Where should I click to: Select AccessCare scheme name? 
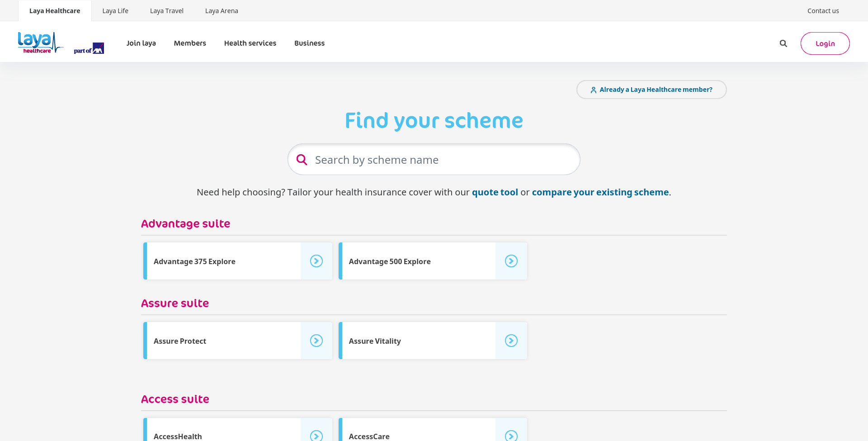coord(369,436)
